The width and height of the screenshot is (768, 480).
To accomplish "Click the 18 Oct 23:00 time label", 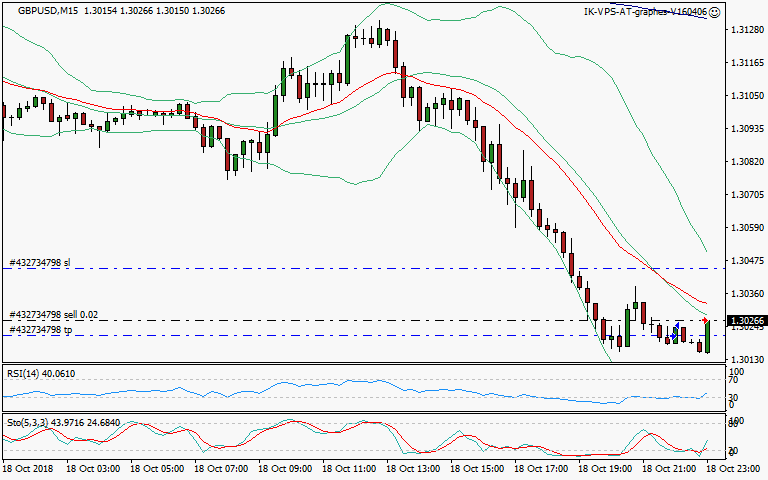I will tap(735, 468).
